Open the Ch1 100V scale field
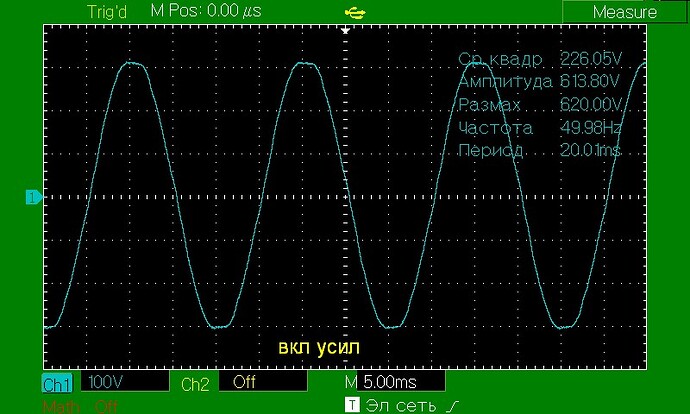Screen dimensions: 690x414 point(125,381)
